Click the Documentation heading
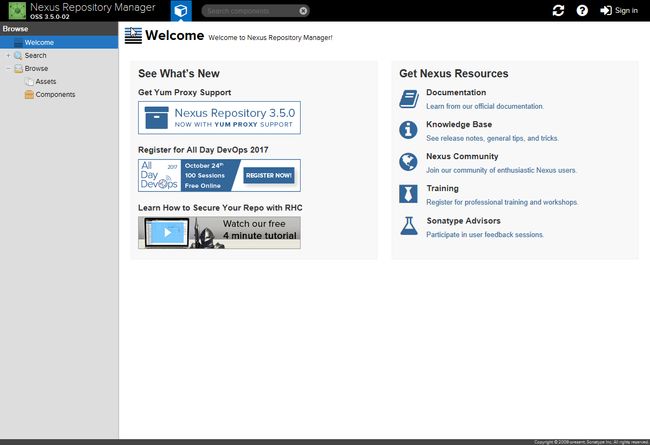Screen dimensions: 650x445 pos(456,92)
